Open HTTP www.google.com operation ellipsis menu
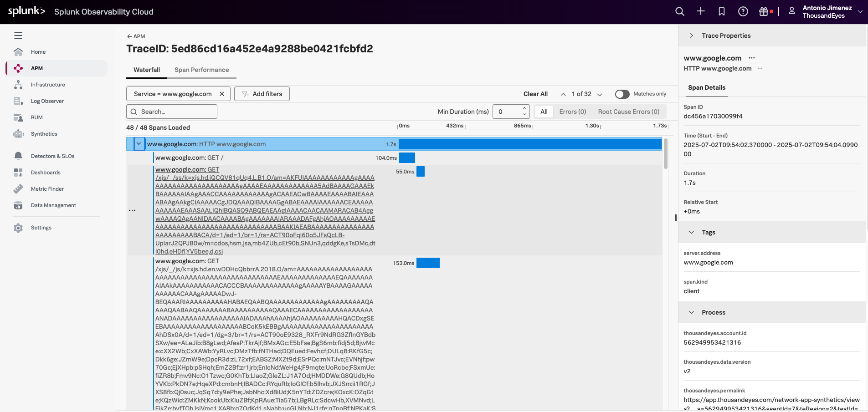Viewport: 868px width, 412px height. pyautogui.click(x=760, y=68)
